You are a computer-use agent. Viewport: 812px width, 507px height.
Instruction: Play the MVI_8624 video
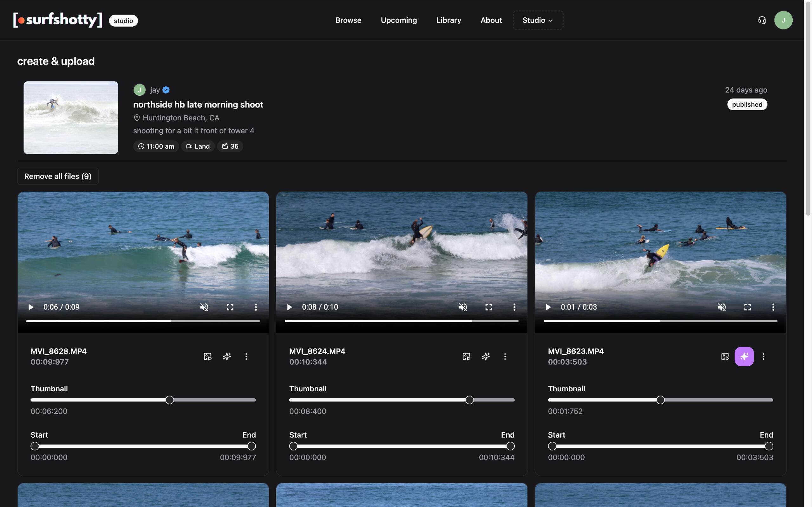290,307
